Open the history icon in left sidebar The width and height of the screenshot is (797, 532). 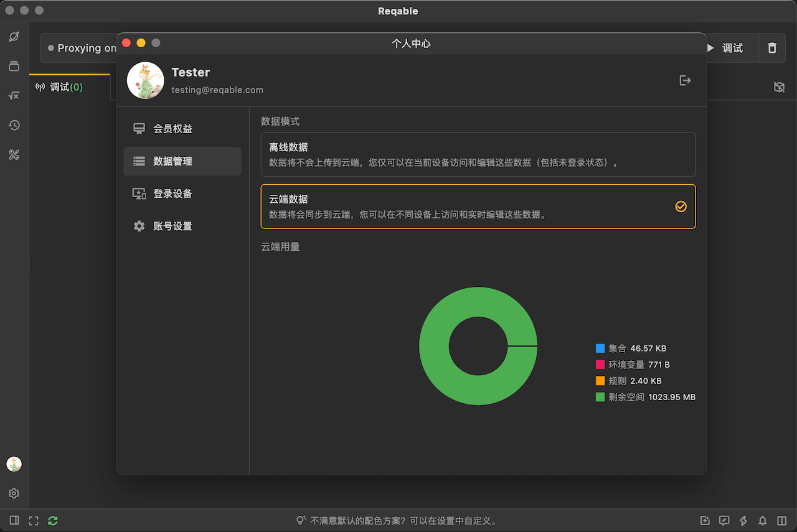[x=14, y=125]
